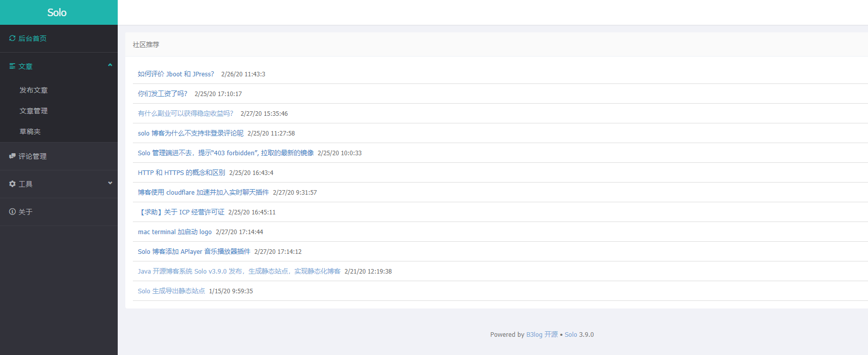Open the Solo APlayer 音乐播放器插件 link

point(194,251)
